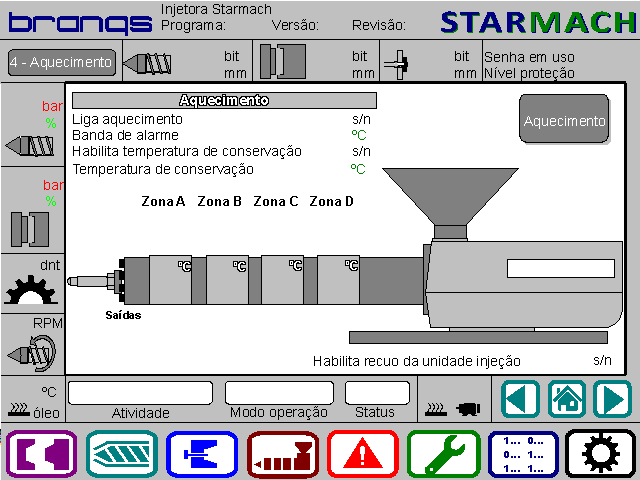Click the oil temperature heat icon
640x480 pixels.
tap(19, 409)
